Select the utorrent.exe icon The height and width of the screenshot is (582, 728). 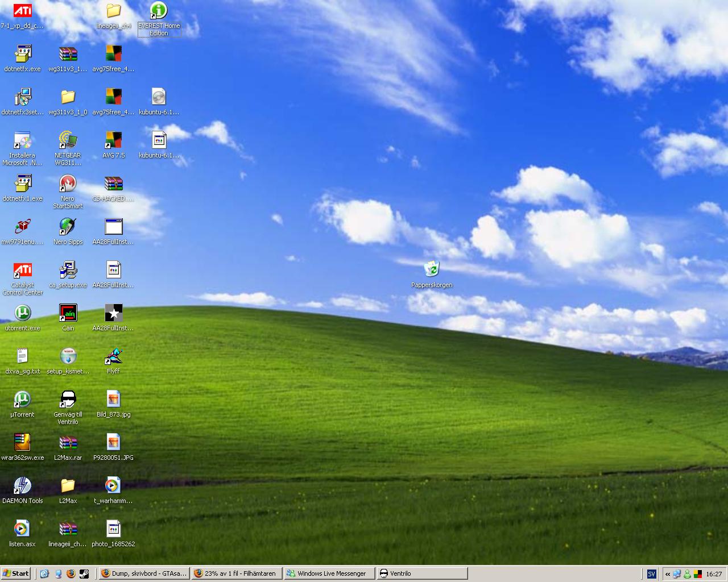(23, 318)
